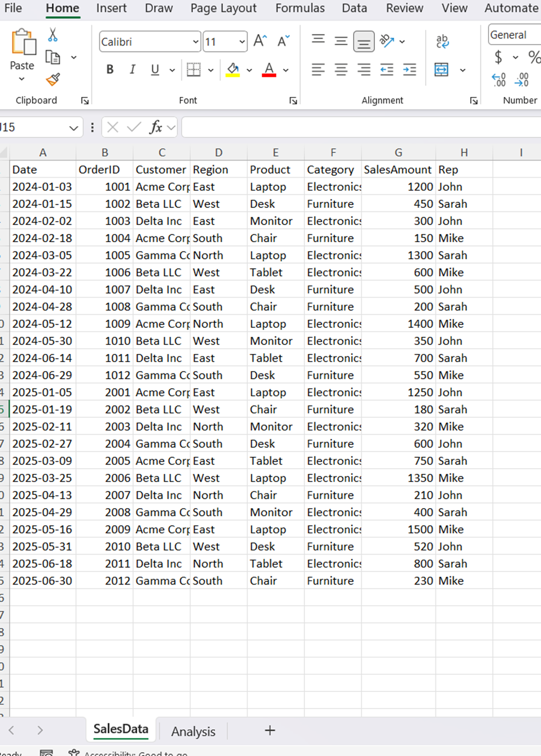Open the font name Calibri dropdown
Viewport: 541px width, 756px height.
pos(195,42)
